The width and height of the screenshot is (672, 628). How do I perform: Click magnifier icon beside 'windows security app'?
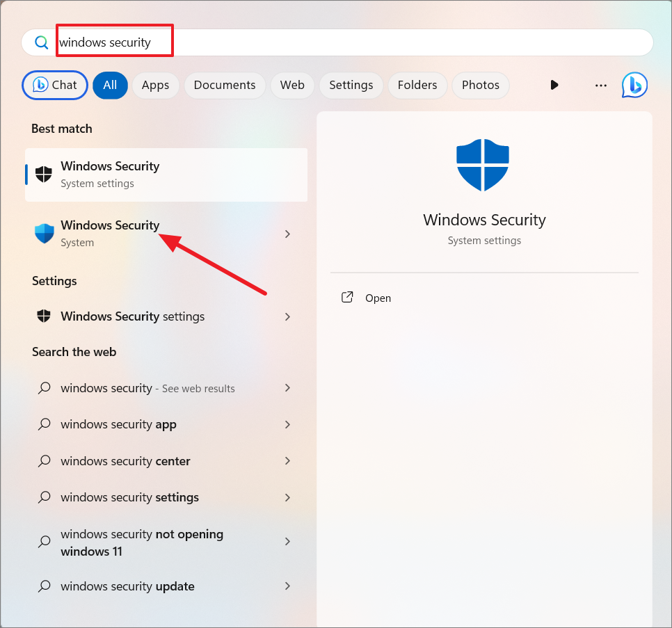(44, 424)
